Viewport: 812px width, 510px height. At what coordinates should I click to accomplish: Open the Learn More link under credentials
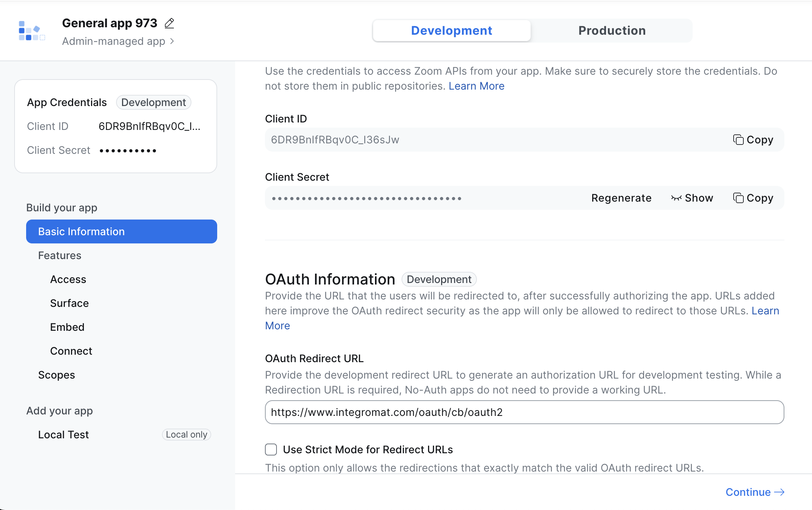click(476, 86)
